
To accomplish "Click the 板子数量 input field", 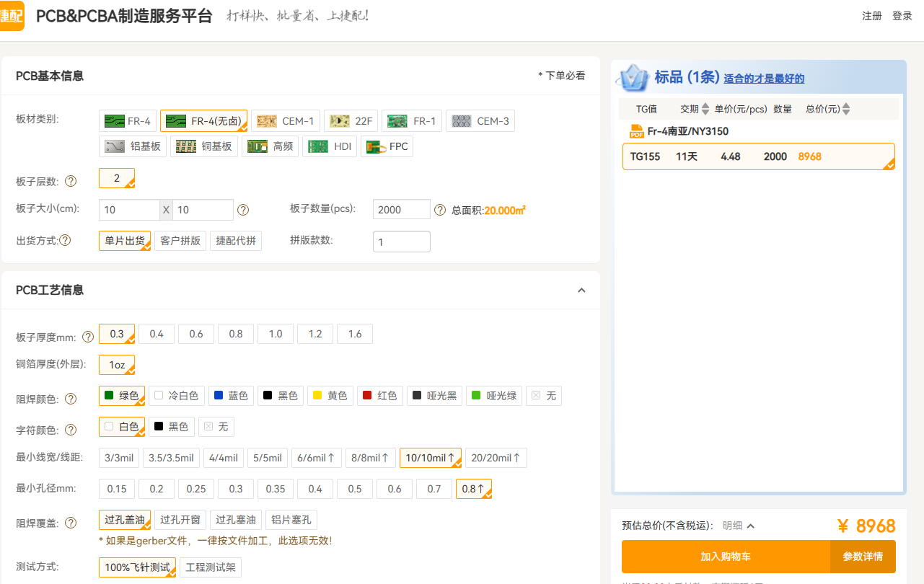I will [401, 210].
